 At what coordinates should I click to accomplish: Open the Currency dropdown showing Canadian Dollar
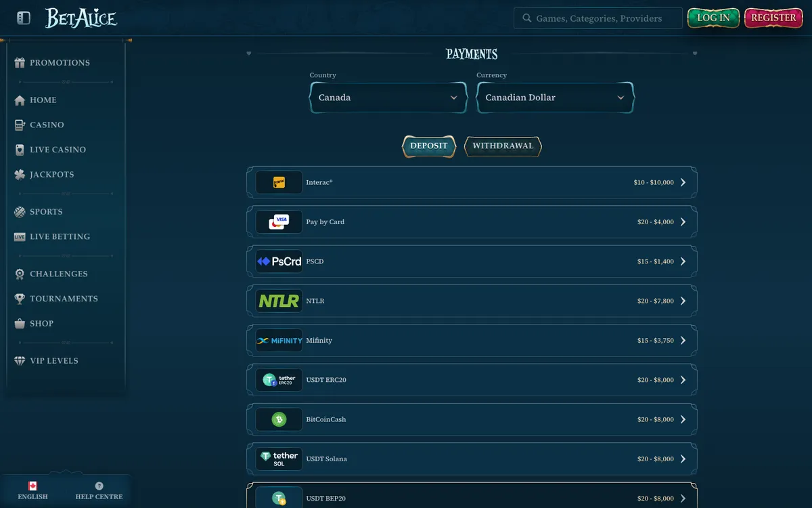pyautogui.click(x=556, y=98)
